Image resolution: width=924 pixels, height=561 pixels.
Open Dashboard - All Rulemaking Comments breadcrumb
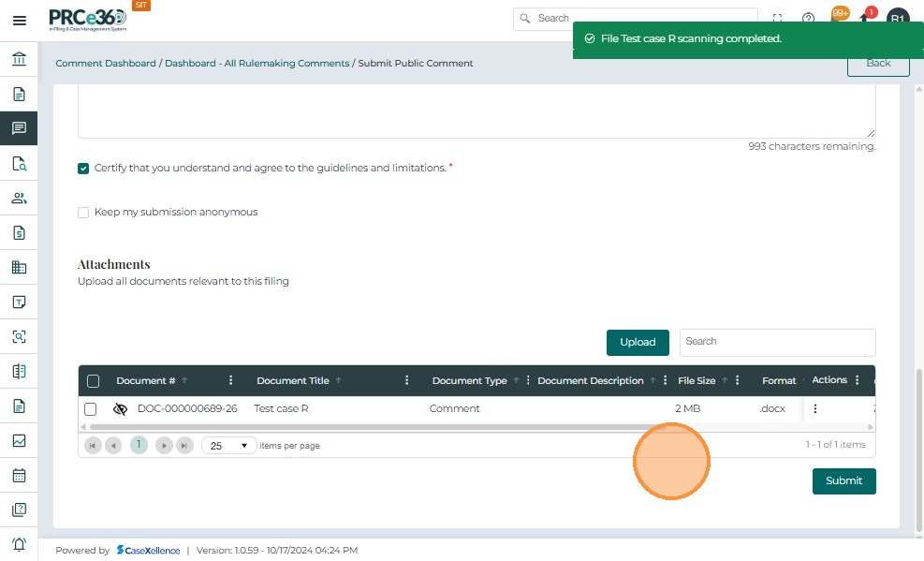click(257, 63)
